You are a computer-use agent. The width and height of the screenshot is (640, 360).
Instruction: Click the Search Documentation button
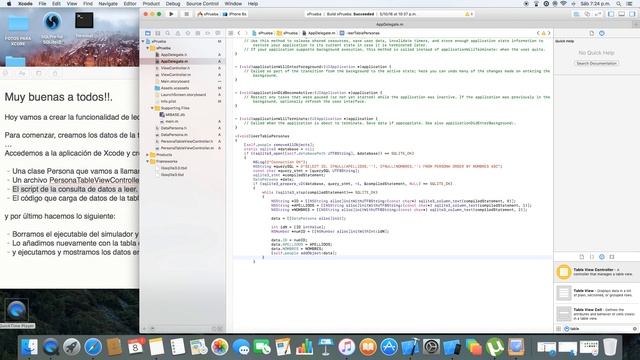(x=596, y=63)
